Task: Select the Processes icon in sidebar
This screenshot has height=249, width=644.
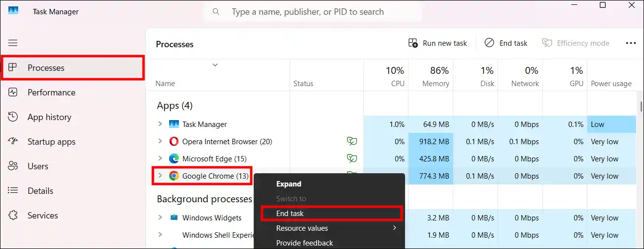Action: [13, 68]
